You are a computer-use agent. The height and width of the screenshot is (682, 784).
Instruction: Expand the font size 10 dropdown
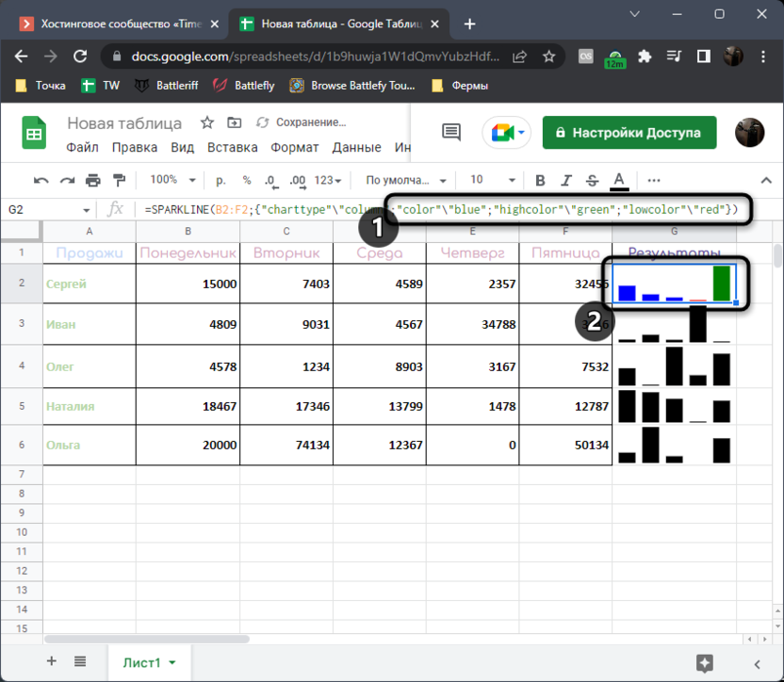[x=492, y=180]
